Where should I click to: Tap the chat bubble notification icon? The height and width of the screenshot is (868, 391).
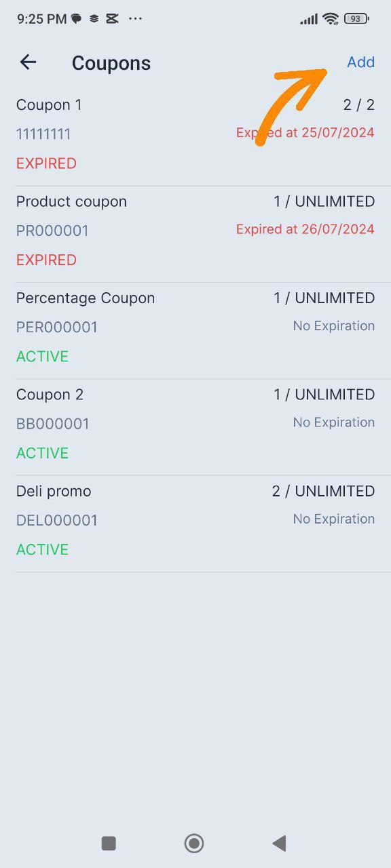77,19
